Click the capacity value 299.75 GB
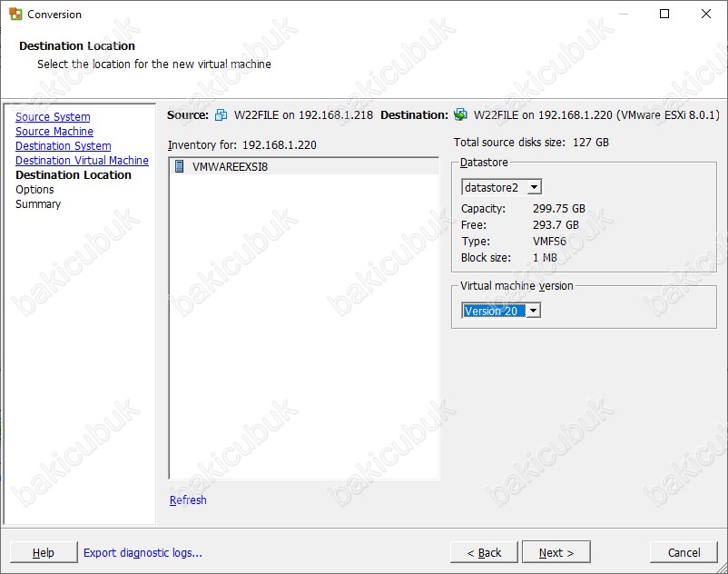Image resolution: width=728 pixels, height=574 pixels. pos(559,209)
